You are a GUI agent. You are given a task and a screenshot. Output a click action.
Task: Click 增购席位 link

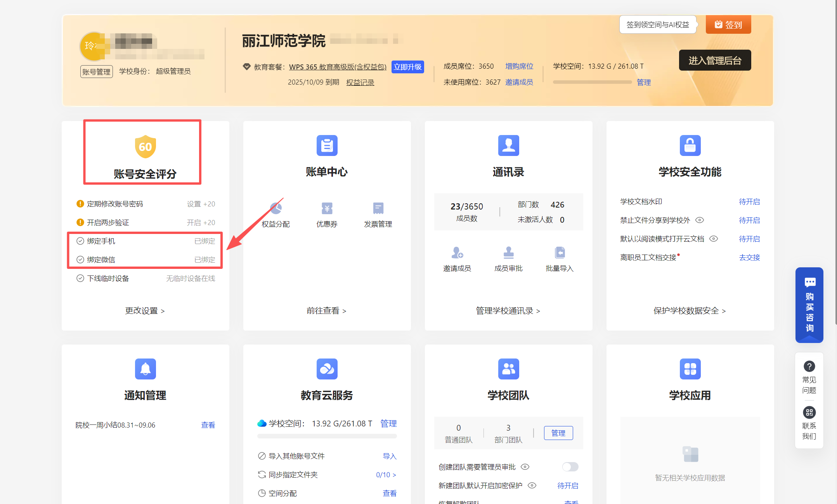point(519,66)
